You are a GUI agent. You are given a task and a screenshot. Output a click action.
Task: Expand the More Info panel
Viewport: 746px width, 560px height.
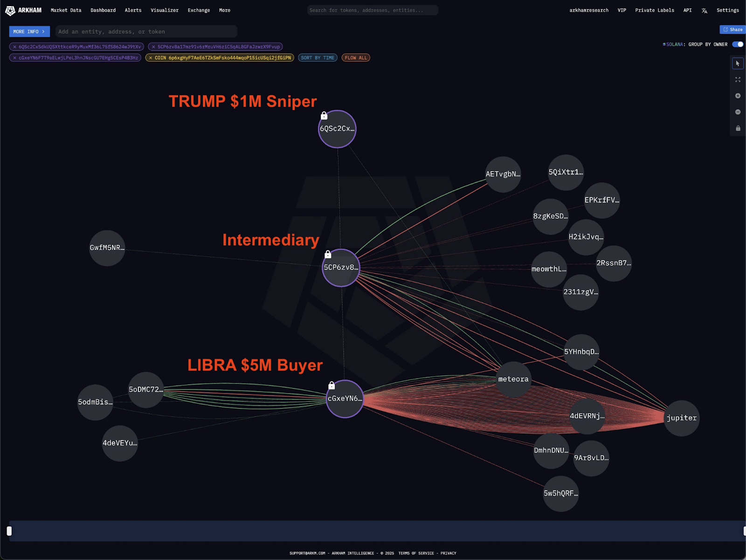29,32
